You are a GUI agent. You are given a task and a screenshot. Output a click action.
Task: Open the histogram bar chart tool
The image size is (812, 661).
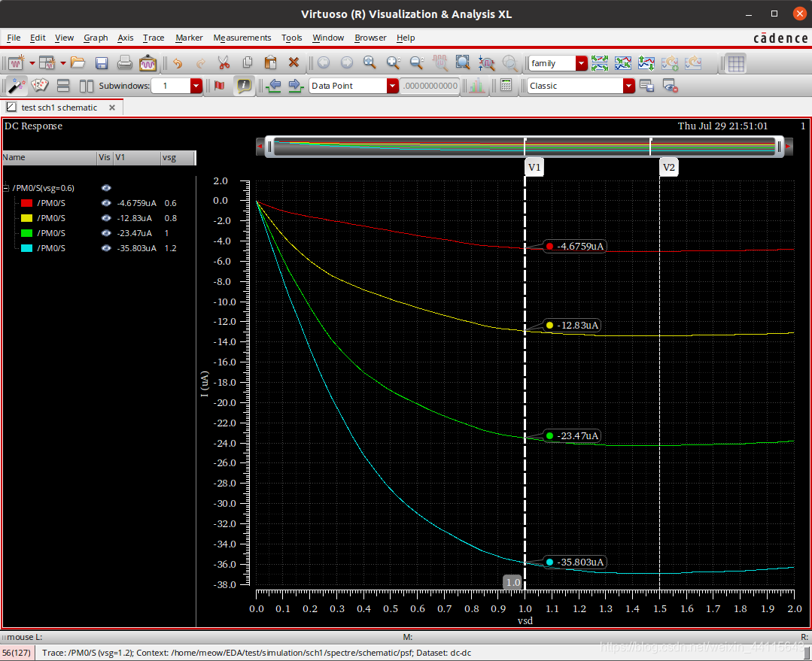pos(477,86)
